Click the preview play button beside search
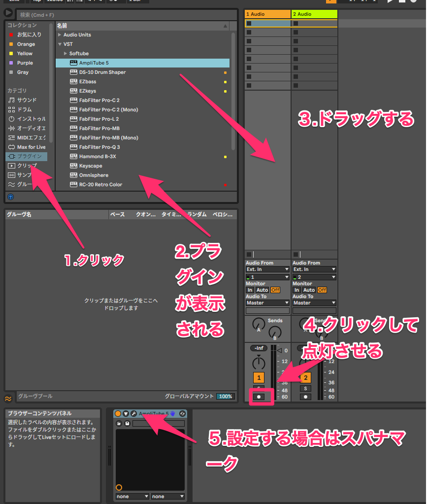427x504 pixels. click(x=8, y=13)
